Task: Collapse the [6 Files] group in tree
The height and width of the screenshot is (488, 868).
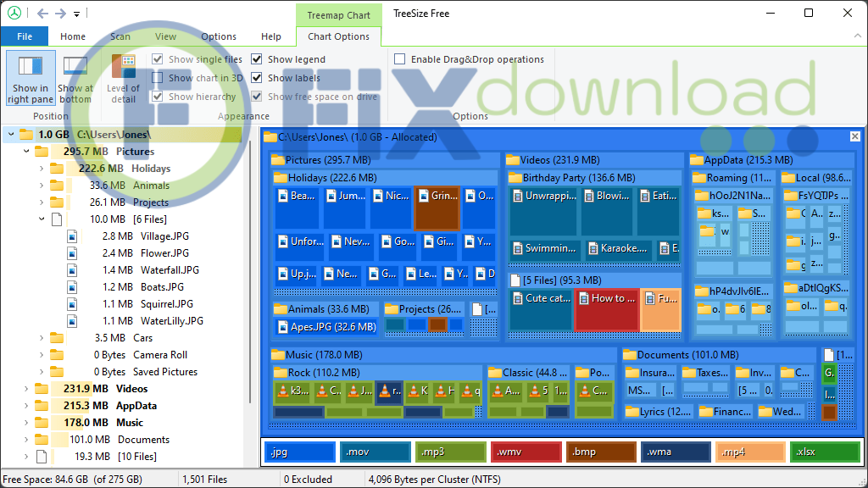Action: [41, 219]
